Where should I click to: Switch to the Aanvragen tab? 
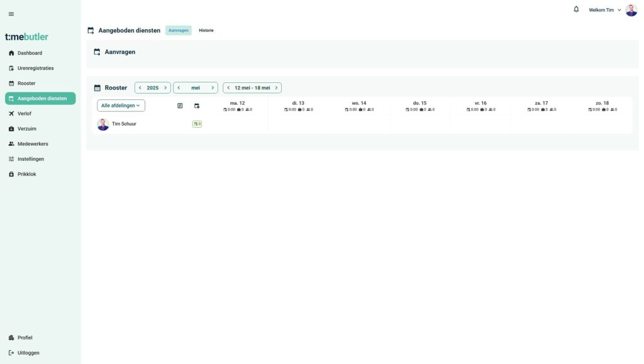(178, 30)
